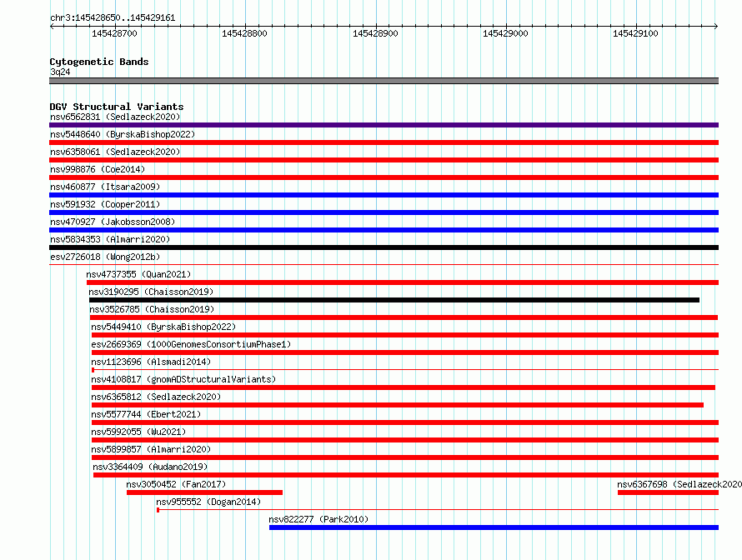The height and width of the screenshot is (560, 742).
Task: Open the esv2726018 (Wong2012b) label
Action: click(x=105, y=257)
